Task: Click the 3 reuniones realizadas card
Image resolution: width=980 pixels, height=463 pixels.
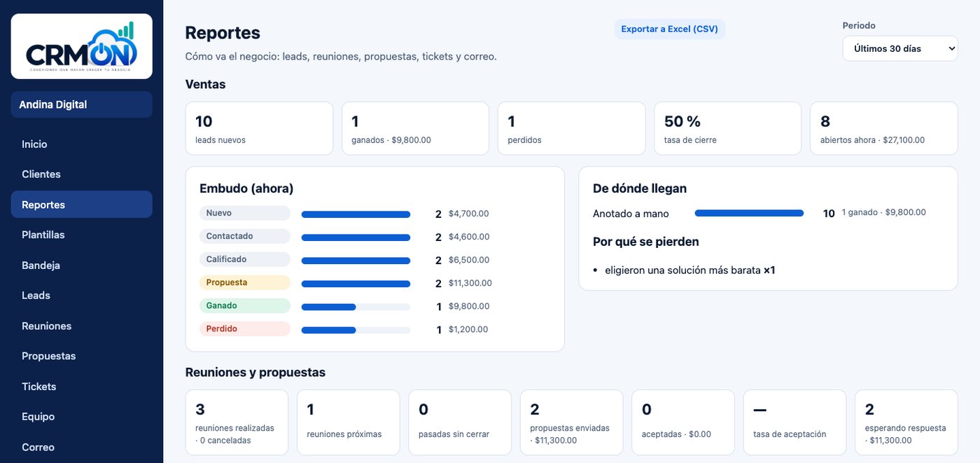Action: click(x=237, y=422)
